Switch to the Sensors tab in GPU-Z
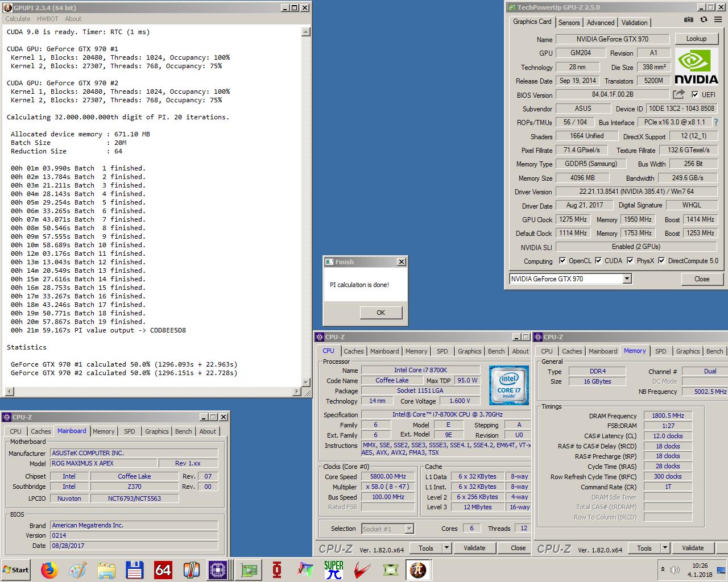The width and height of the screenshot is (728, 582). tap(569, 22)
